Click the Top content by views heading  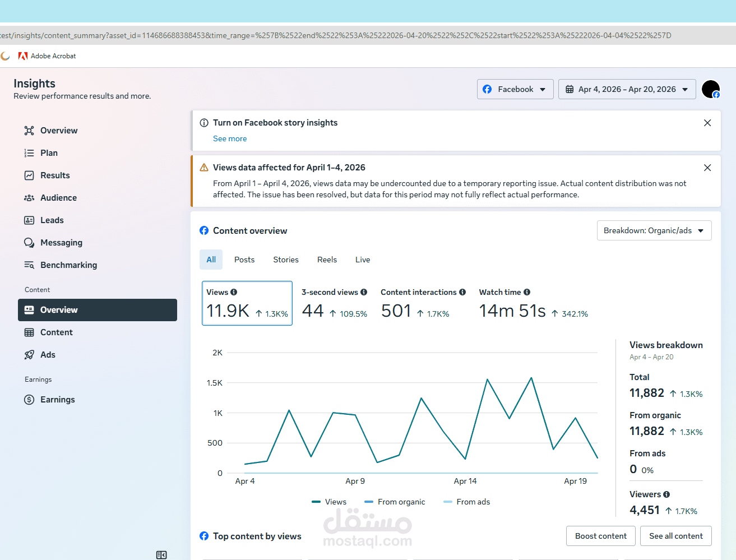[257, 536]
